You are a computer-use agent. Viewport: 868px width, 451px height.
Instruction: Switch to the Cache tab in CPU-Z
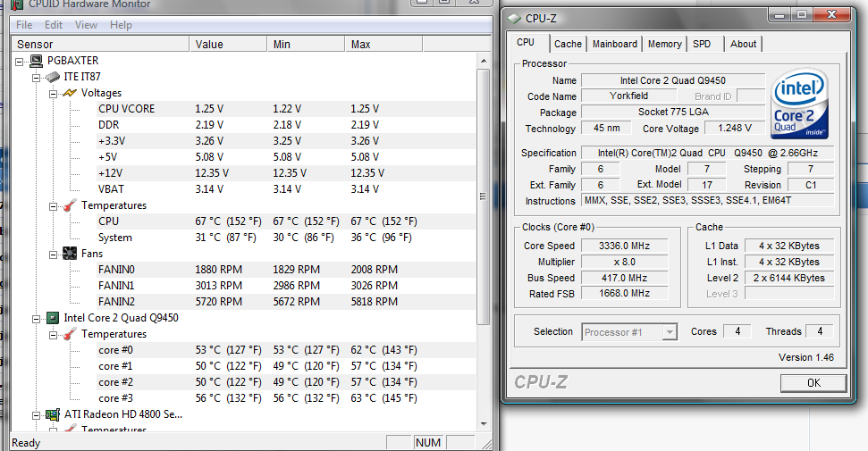[x=568, y=44]
